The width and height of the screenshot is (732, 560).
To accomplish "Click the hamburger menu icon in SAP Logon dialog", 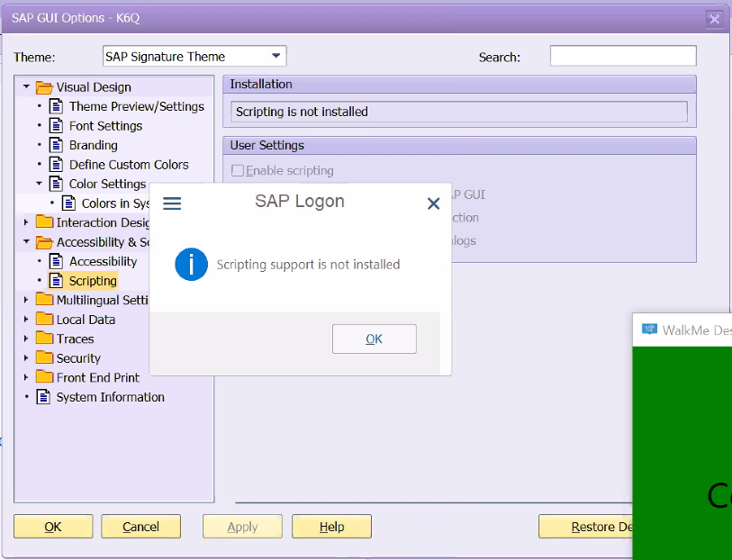I will 172,203.
